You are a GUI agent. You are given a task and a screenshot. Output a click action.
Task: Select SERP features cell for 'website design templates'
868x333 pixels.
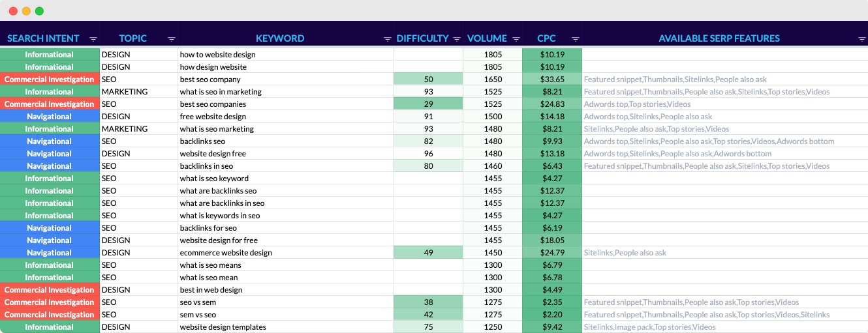coord(724,327)
